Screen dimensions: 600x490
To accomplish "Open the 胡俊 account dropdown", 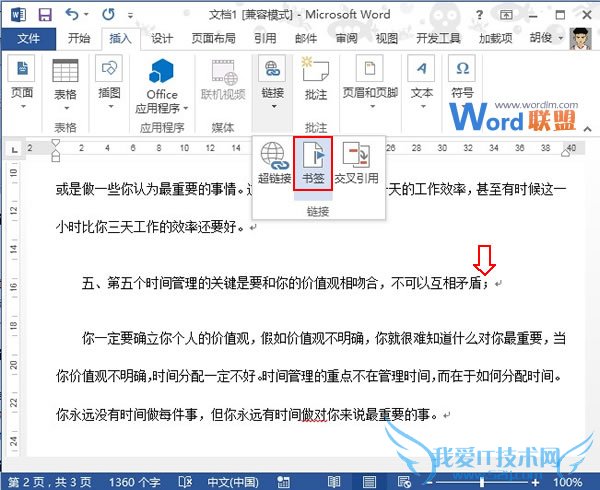I will coord(546,38).
